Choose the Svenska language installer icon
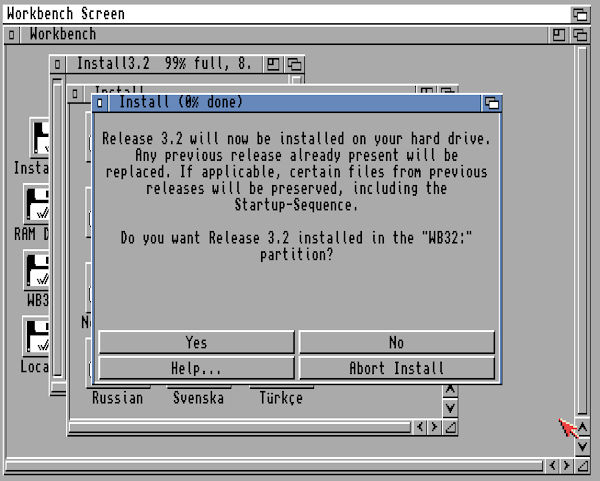The image size is (600, 481). coord(198,397)
